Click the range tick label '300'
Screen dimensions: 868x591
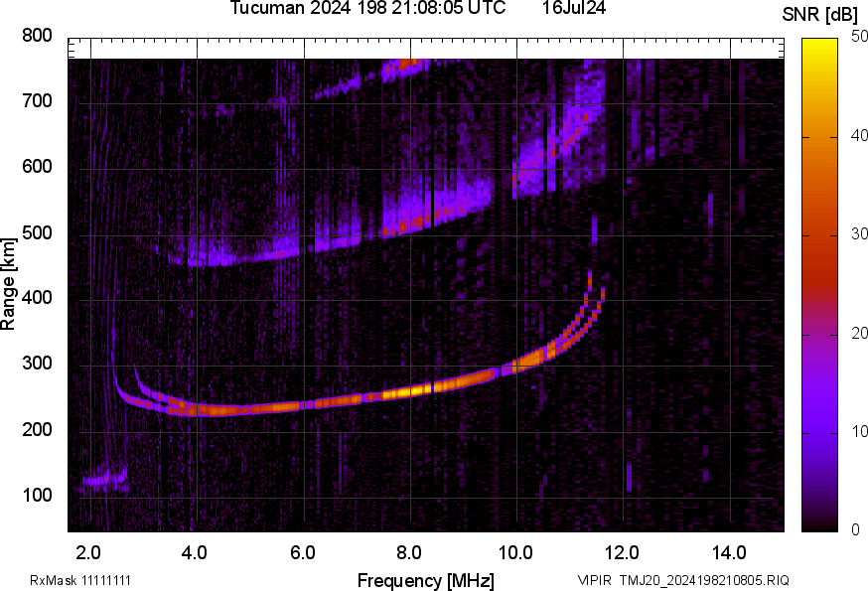click(37, 364)
